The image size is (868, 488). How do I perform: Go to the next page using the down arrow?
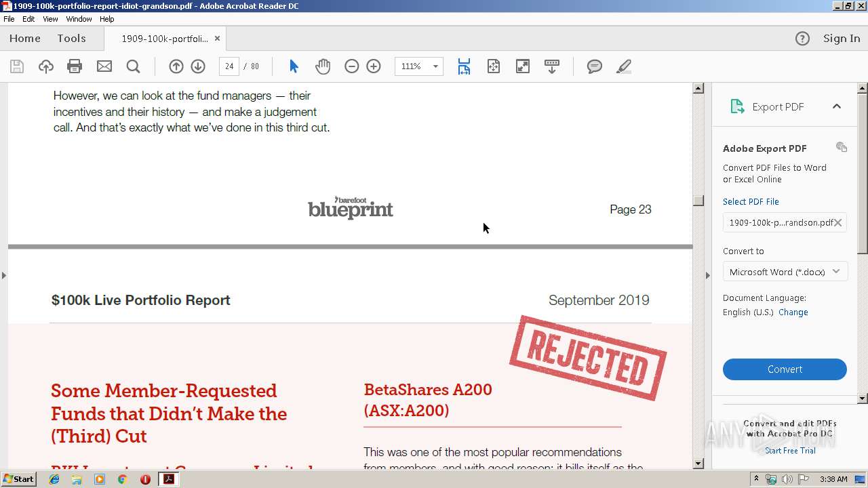pyautogui.click(x=198, y=66)
